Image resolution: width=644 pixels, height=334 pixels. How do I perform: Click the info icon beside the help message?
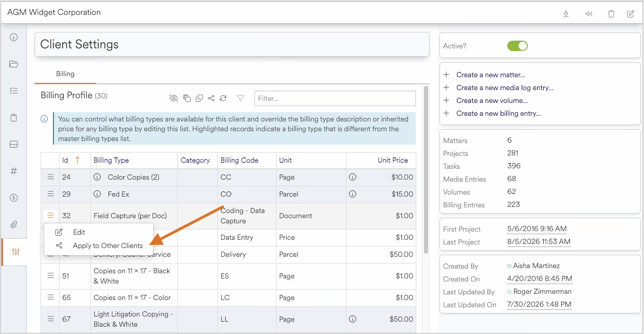(x=44, y=119)
